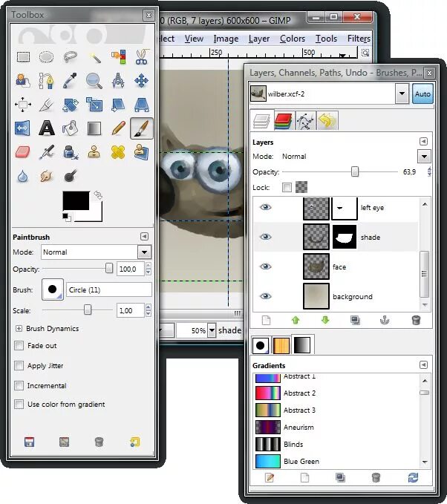Image resolution: width=447 pixels, height=504 pixels.
Task: Open the Colors menu
Action: click(x=293, y=39)
